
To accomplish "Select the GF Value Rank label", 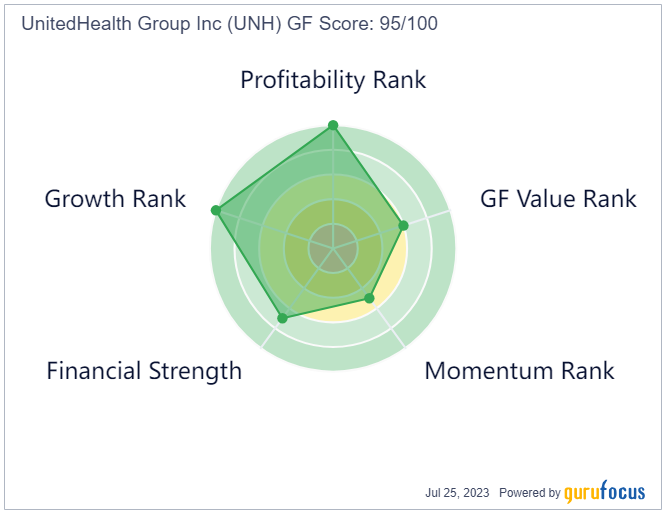I will (558, 199).
